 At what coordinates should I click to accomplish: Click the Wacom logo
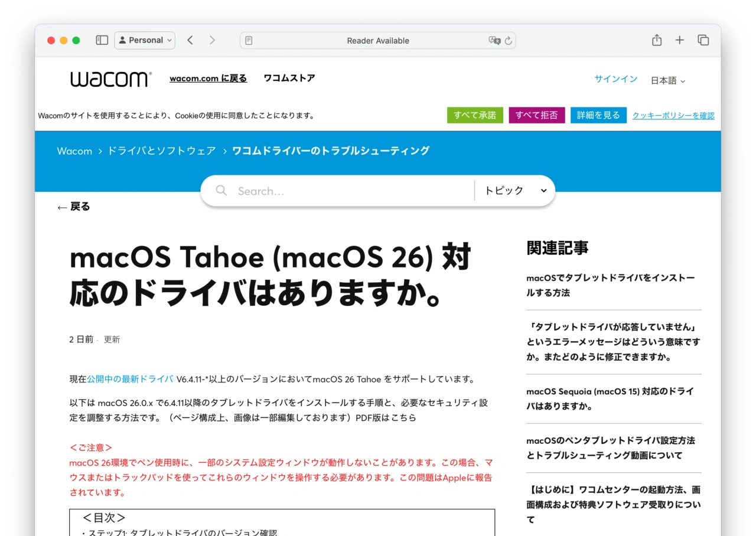coord(110,79)
